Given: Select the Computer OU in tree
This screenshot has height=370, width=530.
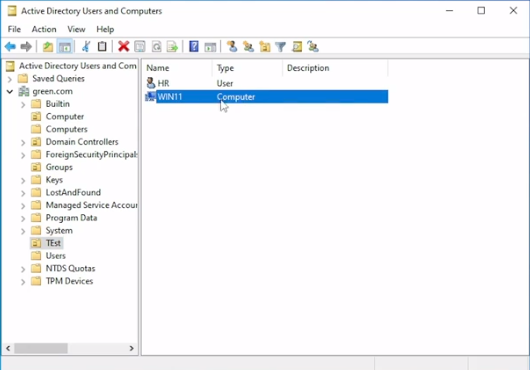Looking at the screenshot, I should point(65,117).
